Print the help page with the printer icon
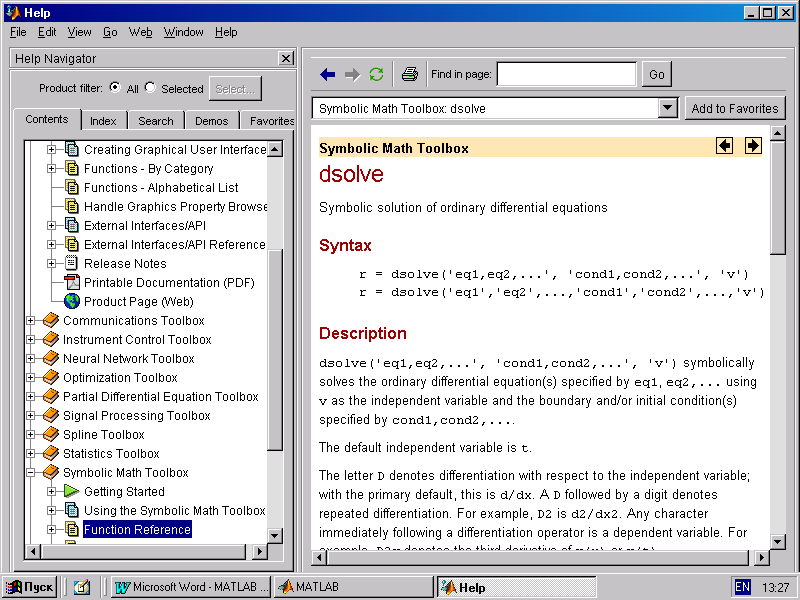The height and width of the screenshot is (600, 800). [x=409, y=74]
